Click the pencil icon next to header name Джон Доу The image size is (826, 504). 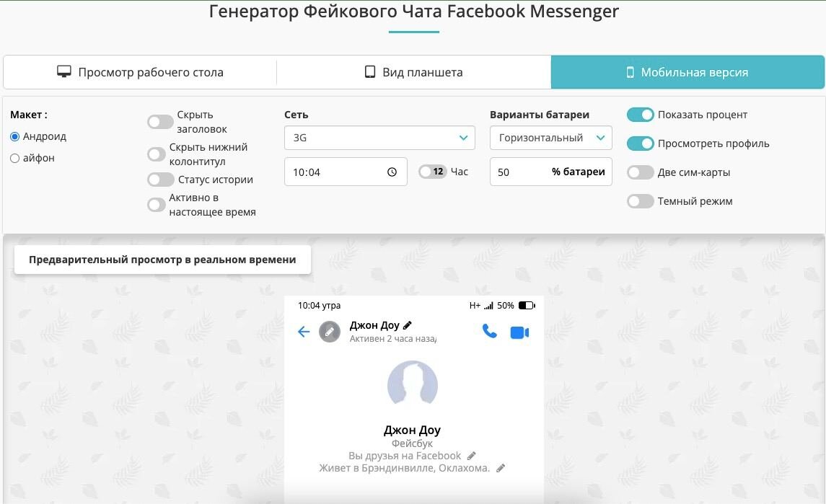click(407, 325)
